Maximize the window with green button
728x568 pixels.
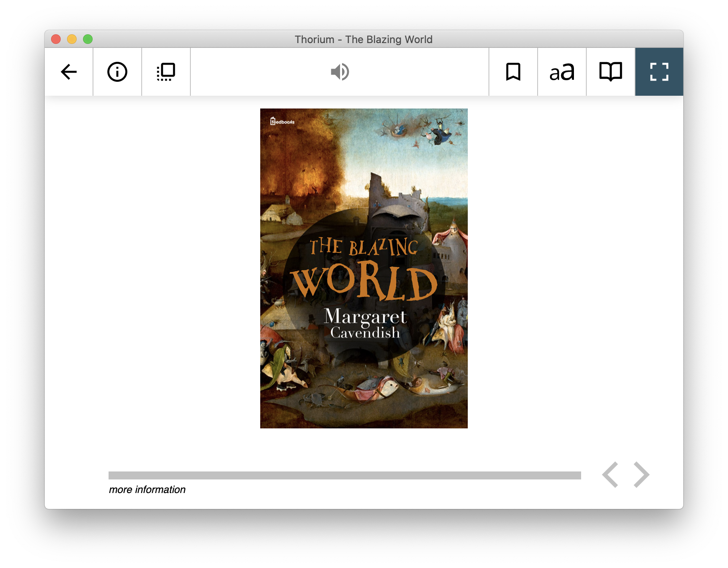point(88,39)
